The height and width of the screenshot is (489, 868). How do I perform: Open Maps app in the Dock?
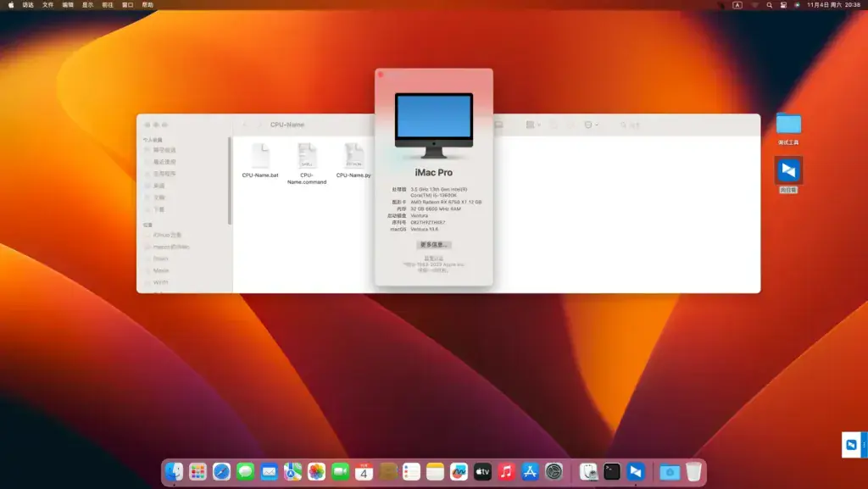(292, 472)
